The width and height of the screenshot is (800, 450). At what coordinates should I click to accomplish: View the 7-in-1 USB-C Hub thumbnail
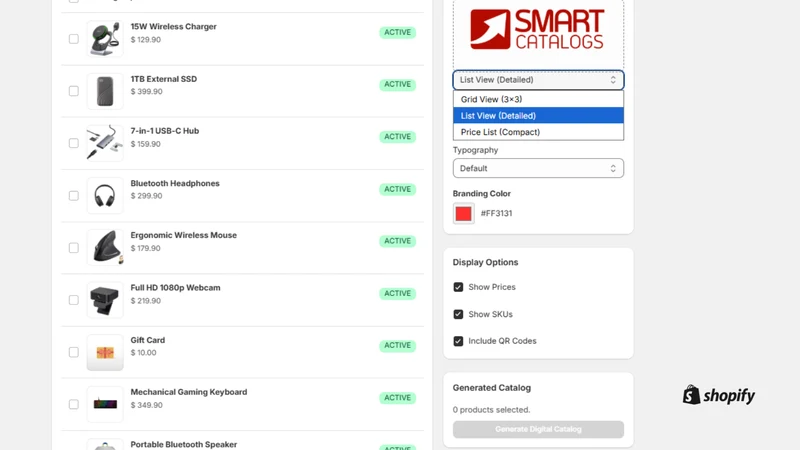point(105,143)
